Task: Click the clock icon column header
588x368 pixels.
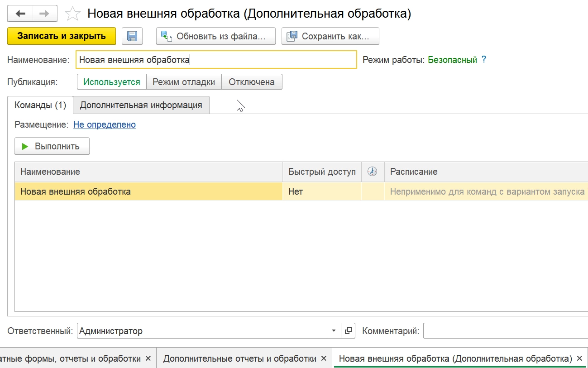Action: [372, 172]
